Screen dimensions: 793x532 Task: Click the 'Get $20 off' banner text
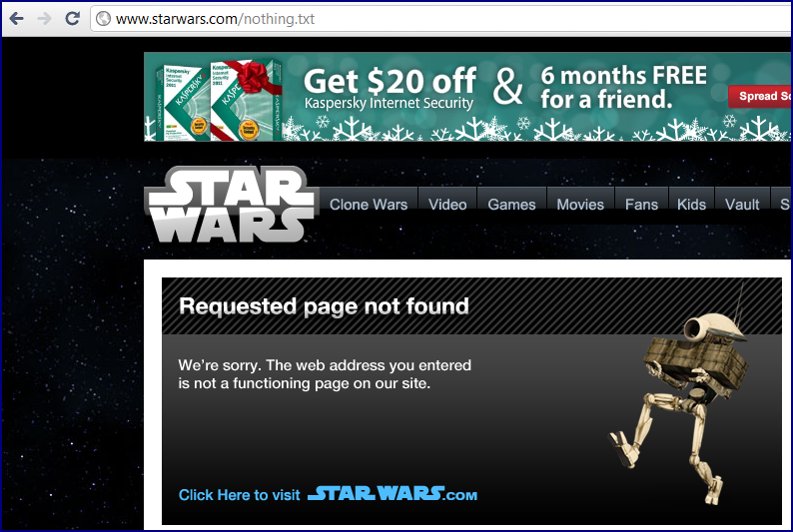coord(390,81)
